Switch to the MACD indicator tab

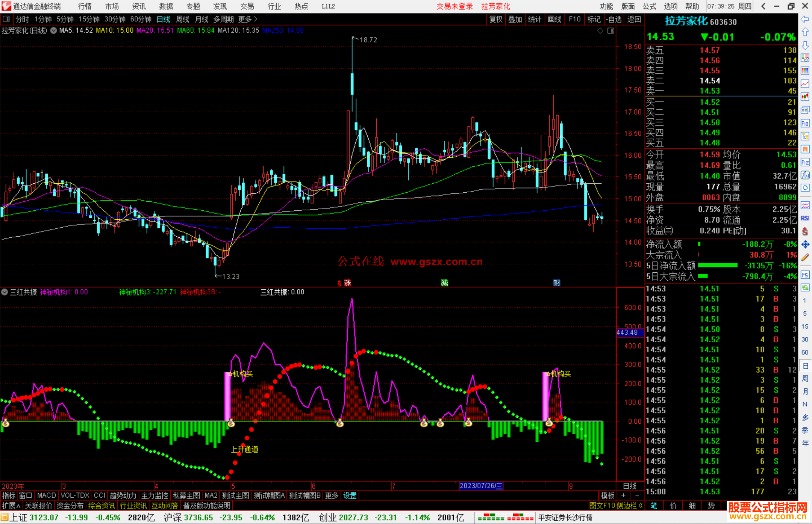click(x=47, y=495)
